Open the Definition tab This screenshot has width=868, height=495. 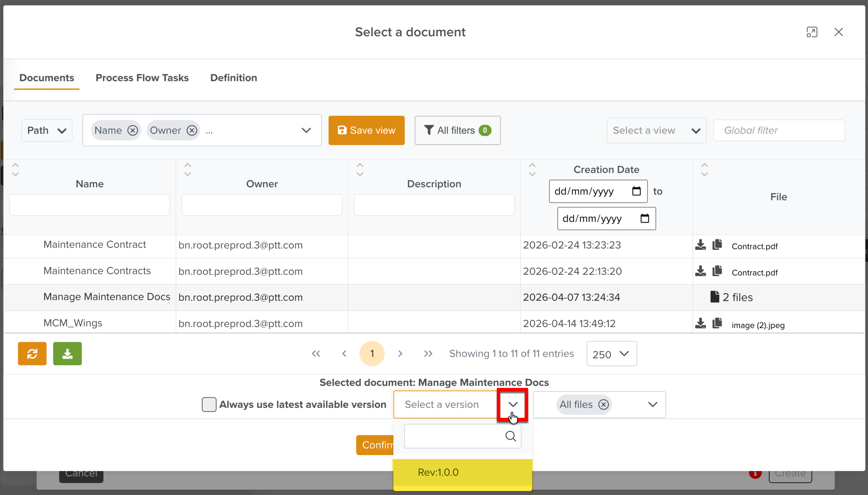pyautogui.click(x=233, y=78)
